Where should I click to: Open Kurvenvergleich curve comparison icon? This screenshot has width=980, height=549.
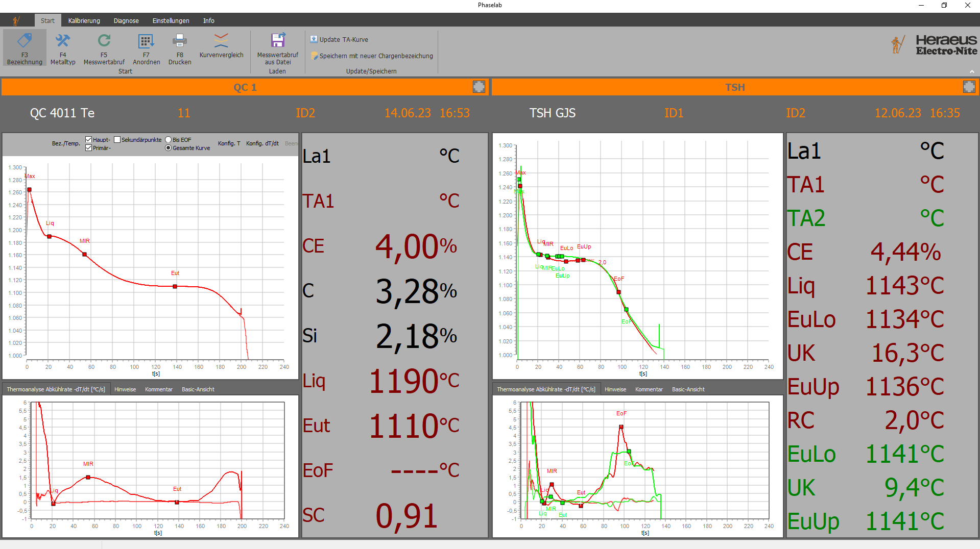click(221, 41)
